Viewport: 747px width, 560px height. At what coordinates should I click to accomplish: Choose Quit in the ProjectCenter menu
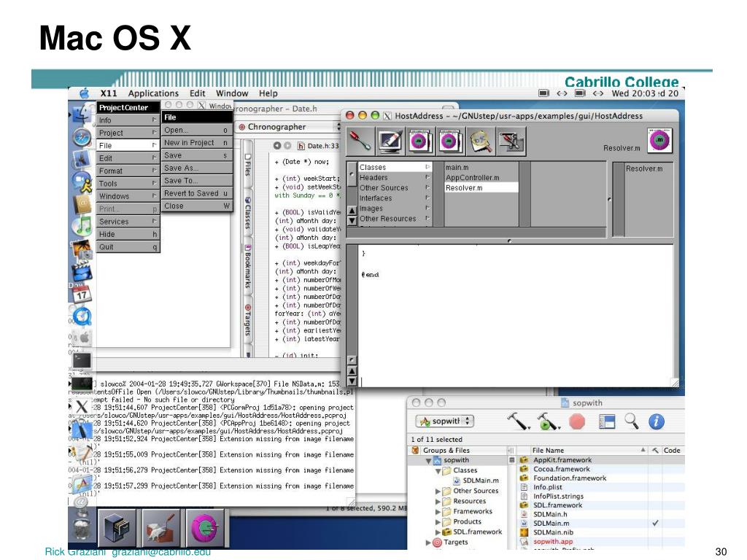[128, 246]
